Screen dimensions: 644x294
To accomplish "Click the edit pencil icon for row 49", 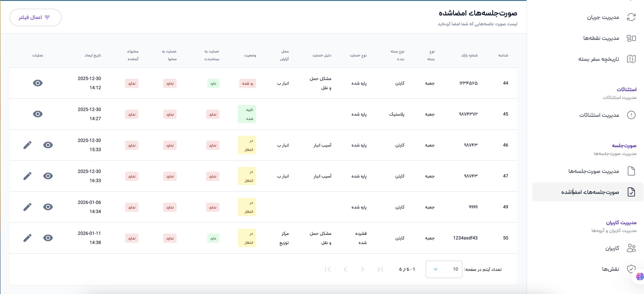I will (x=28, y=207).
